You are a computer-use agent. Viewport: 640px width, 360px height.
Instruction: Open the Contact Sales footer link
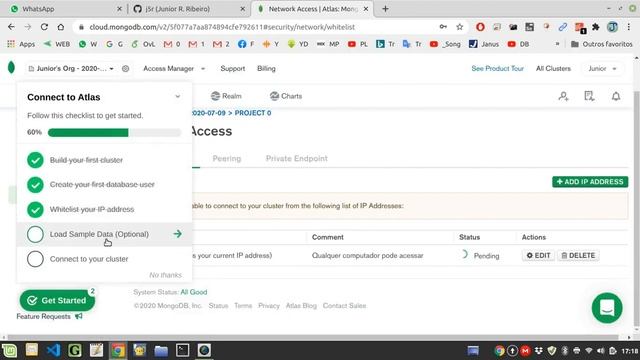click(344, 306)
